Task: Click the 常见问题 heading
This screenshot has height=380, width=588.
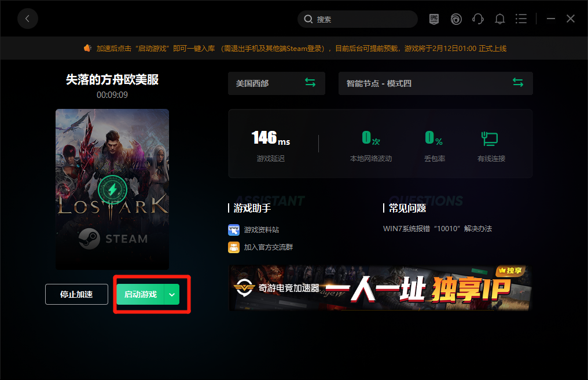Action: point(407,208)
